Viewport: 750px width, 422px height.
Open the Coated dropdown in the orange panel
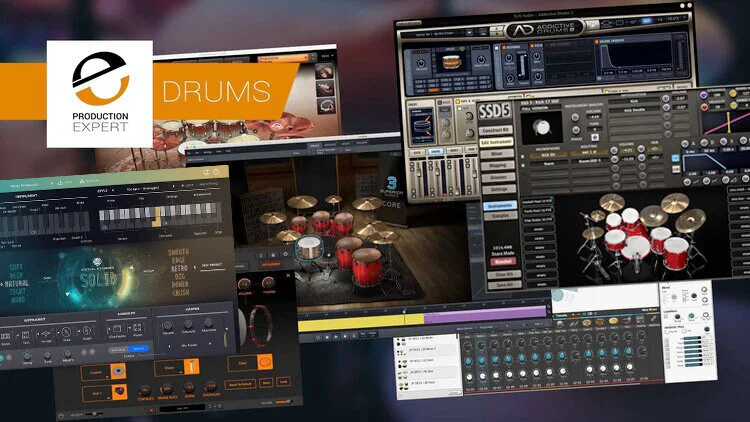tap(96, 373)
